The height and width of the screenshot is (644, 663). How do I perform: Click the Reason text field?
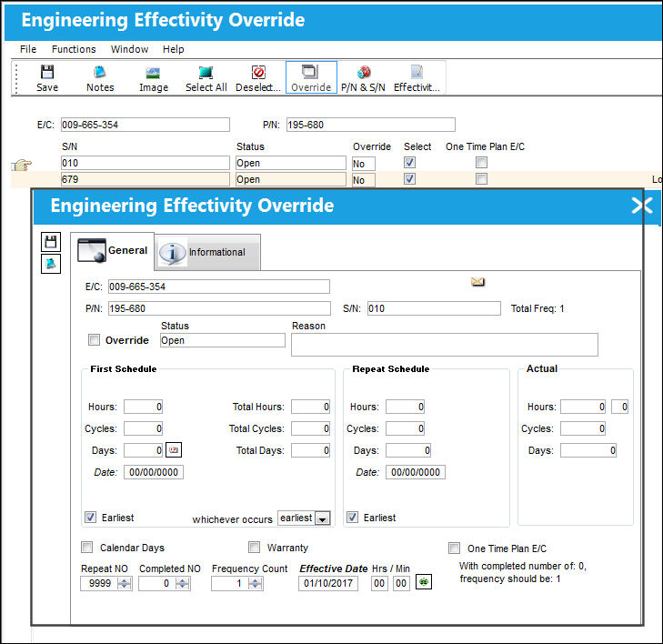(x=445, y=344)
